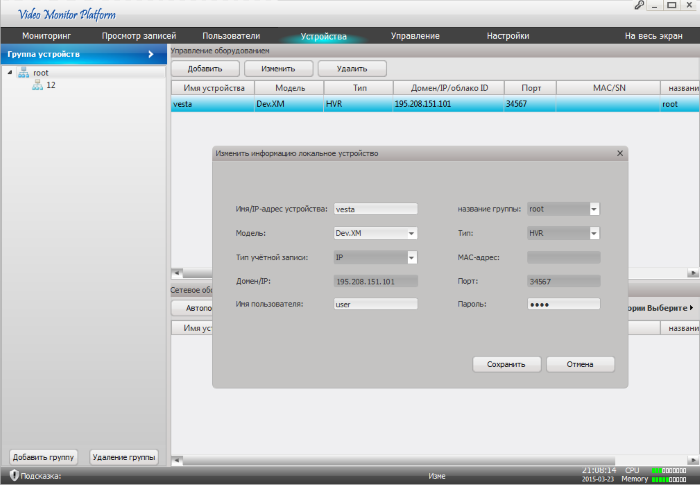Screen dimensions: 700x485
Task: Click the arrow on Группа устройств header
Action: tap(151, 54)
